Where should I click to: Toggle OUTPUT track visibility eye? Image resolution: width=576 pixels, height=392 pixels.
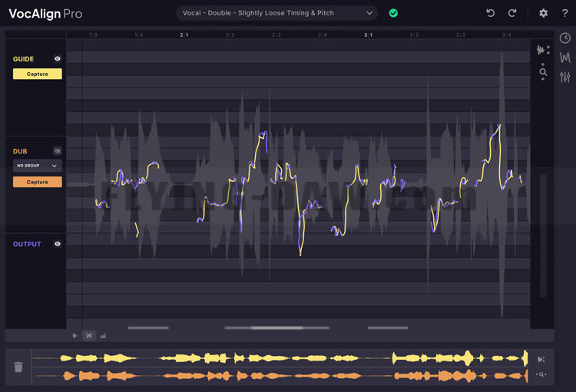(x=58, y=244)
